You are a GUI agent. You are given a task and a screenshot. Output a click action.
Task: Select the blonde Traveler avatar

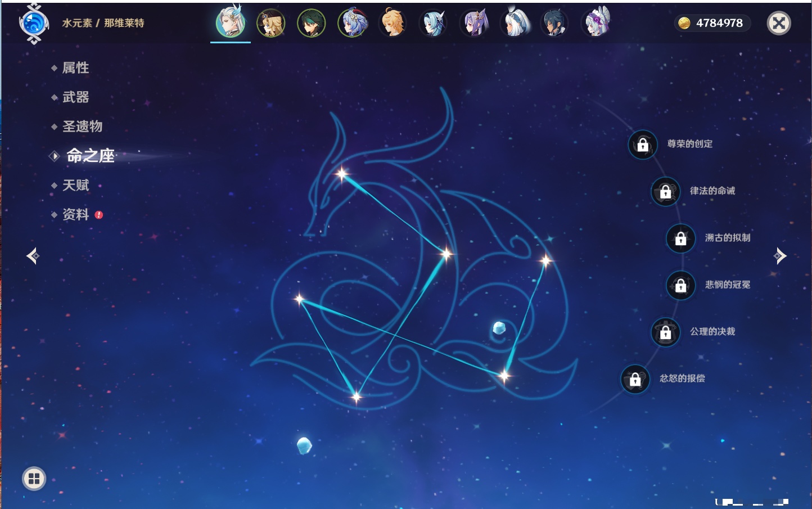pyautogui.click(x=393, y=24)
